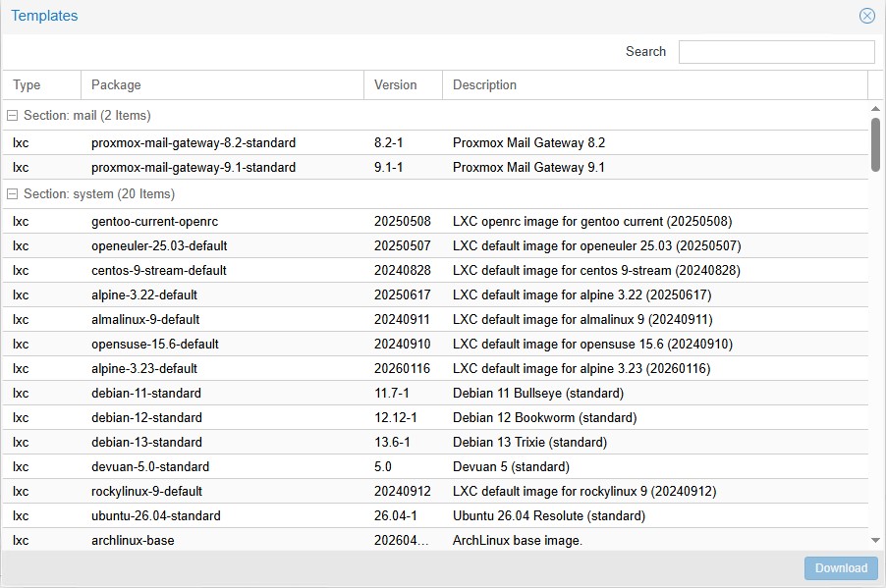Image resolution: width=886 pixels, height=588 pixels.
Task: Sort by the Type column header
Action: click(x=42, y=85)
